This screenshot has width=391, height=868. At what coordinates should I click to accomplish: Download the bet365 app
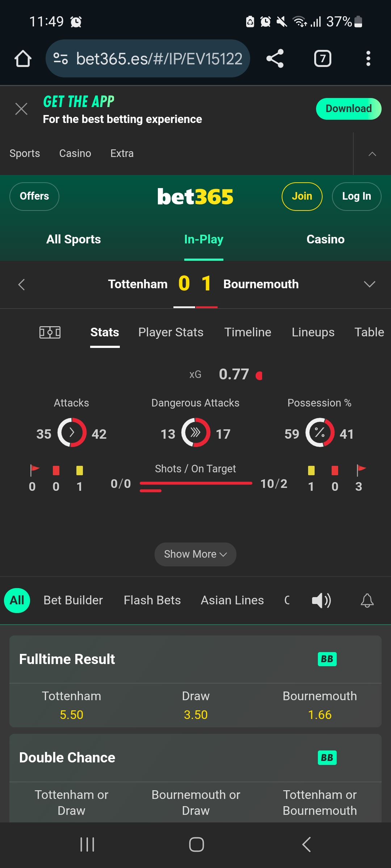349,109
